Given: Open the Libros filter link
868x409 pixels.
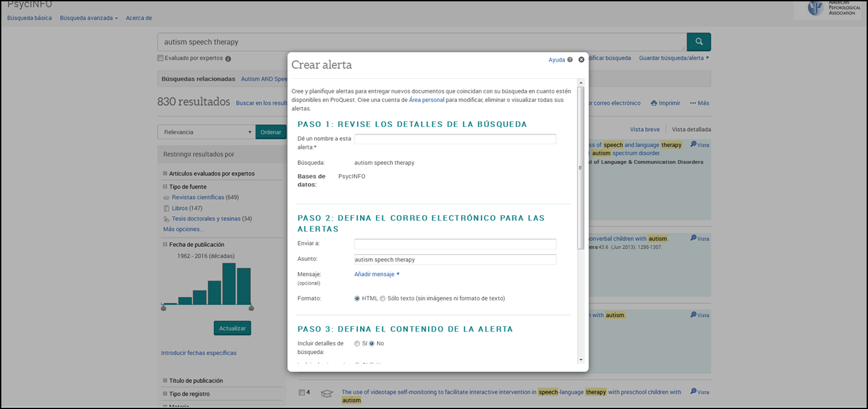Looking at the screenshot, I should pos(180,208).
